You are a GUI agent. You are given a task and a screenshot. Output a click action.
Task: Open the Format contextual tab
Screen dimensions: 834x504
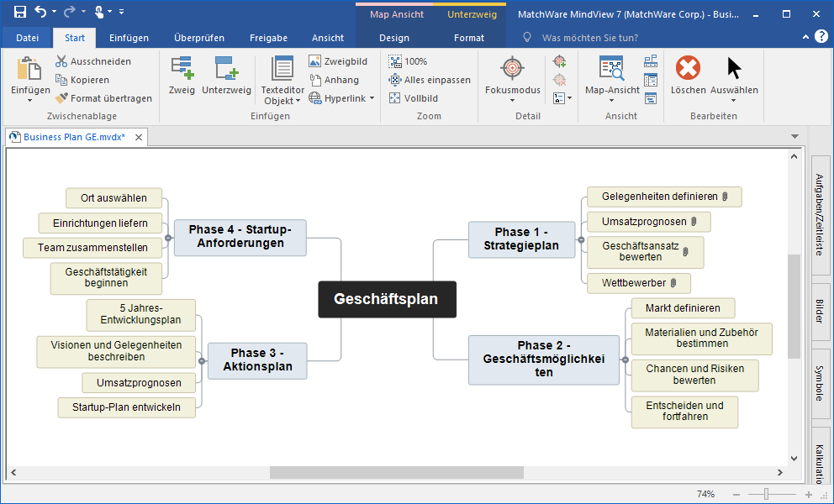[469, 38]
